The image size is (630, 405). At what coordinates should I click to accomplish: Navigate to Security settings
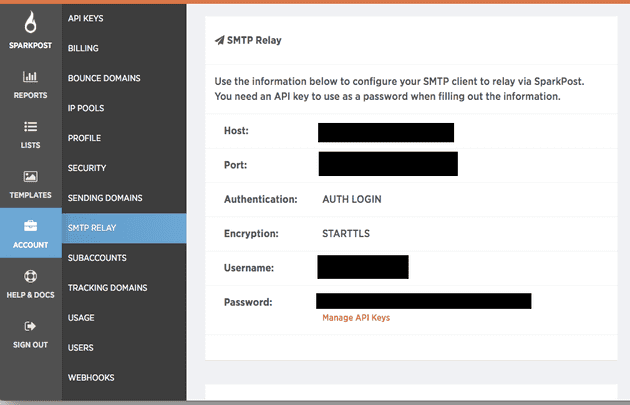[87, 168]
